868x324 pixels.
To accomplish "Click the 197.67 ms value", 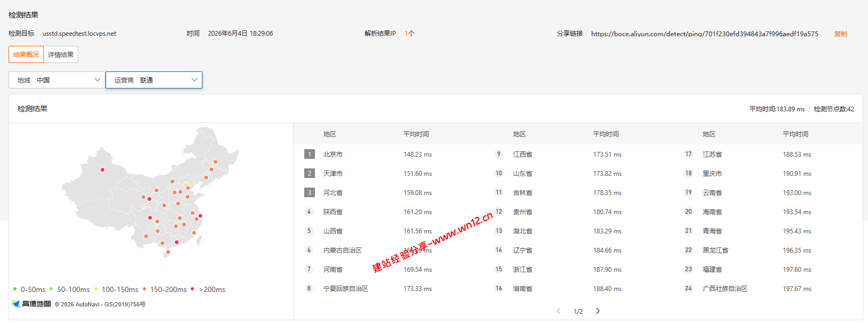I will click(797, 289).
